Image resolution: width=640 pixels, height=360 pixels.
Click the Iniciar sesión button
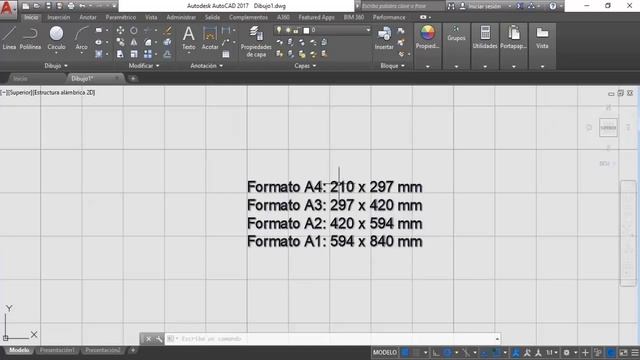point(484,6)
